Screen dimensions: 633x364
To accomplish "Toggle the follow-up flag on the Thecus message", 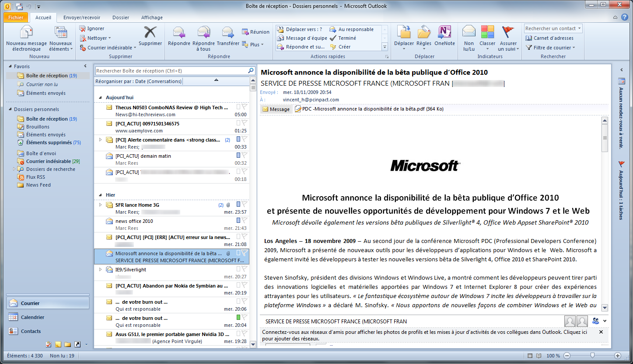I will (244, 107).
